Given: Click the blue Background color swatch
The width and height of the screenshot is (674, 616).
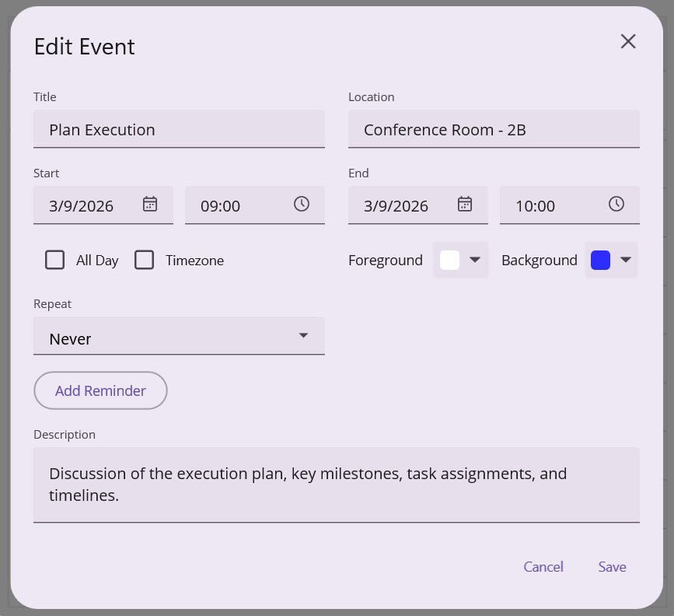Looking at the screenshot, I should tap(600, 260).
